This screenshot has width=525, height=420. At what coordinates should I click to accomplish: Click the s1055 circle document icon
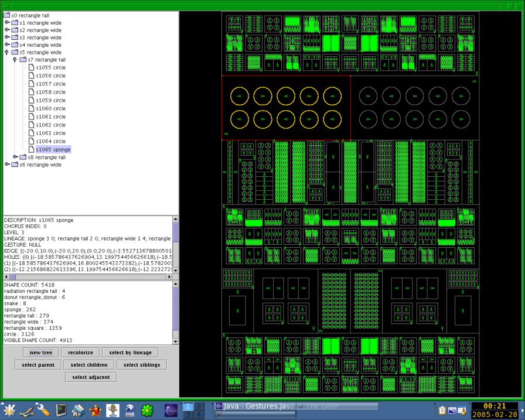(32, 67)
